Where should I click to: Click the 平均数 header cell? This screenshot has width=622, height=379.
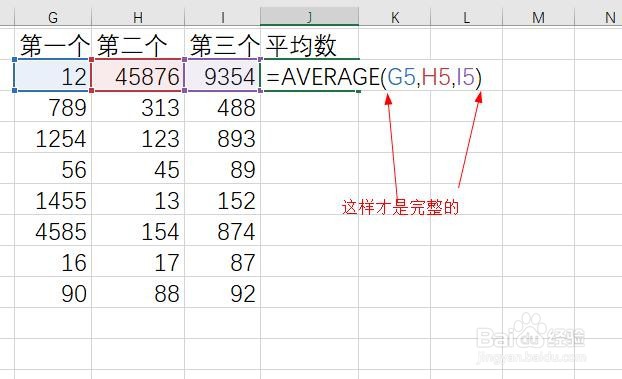click(x=309, y=44)
